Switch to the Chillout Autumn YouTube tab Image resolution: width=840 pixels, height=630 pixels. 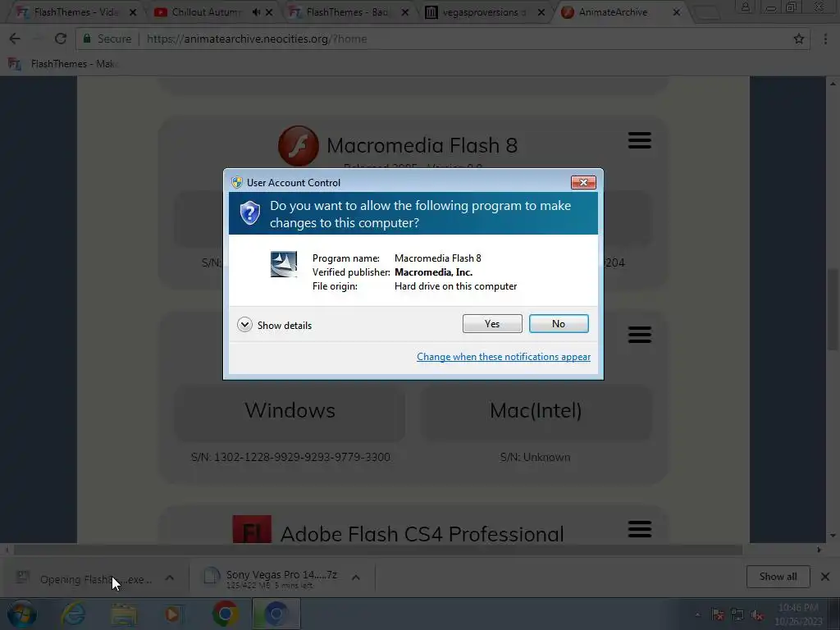pyautogui.click(x=206, y=11)
